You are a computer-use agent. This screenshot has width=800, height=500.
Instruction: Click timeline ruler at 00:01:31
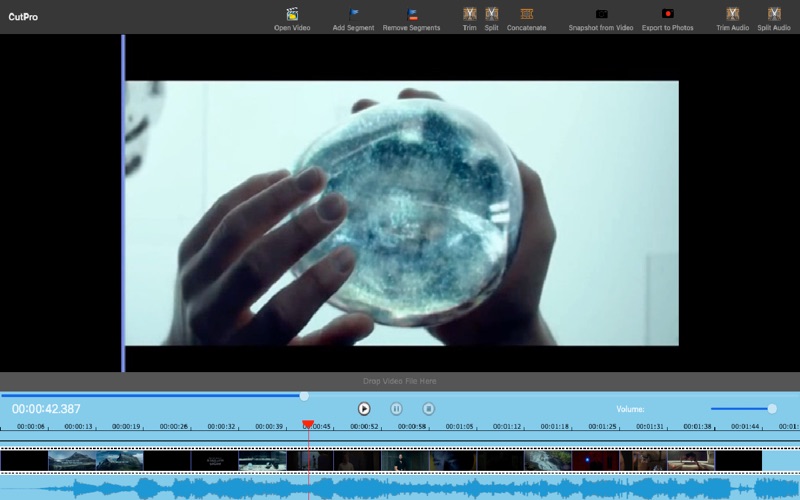pos(649,427)
